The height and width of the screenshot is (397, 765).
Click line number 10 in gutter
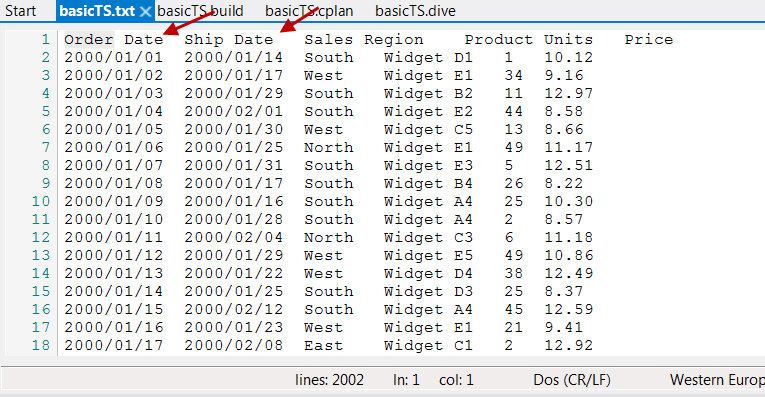point(41,201)
